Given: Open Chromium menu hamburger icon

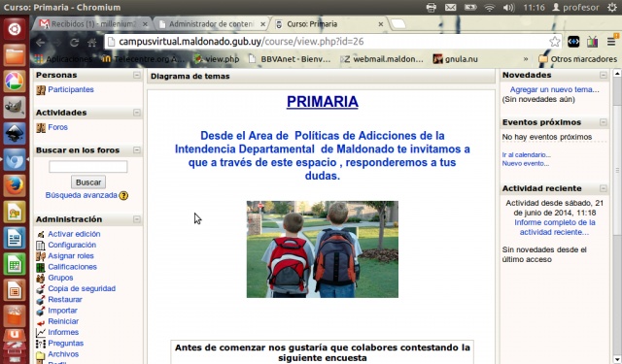Looking at the screenshot, I should 611,42.
